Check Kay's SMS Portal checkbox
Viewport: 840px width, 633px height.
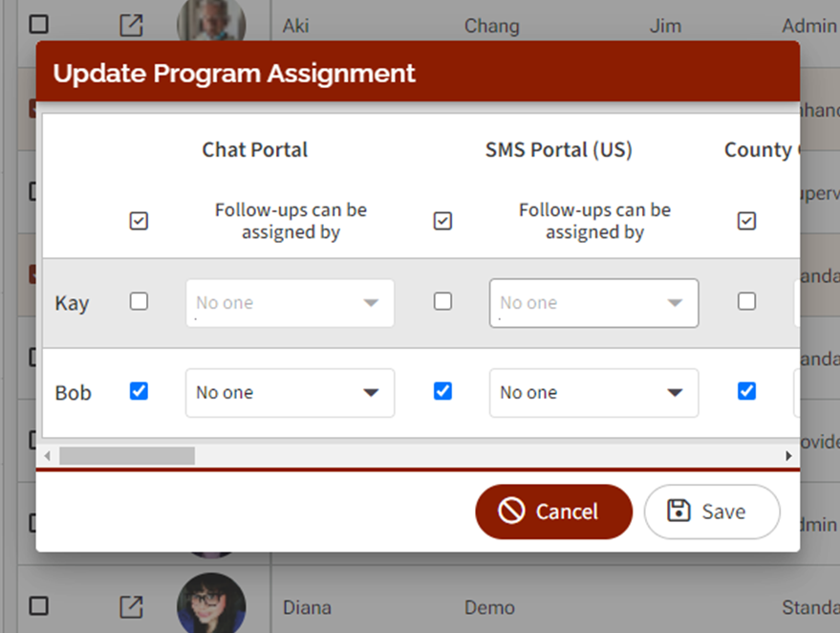(x=442, y=302)
